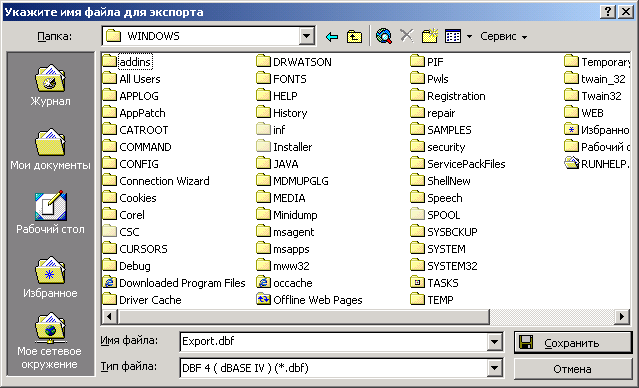This screenshot has width=639, height=388.
Task: Select the Downloaded Program Files folder
Action: click(174, 283)
